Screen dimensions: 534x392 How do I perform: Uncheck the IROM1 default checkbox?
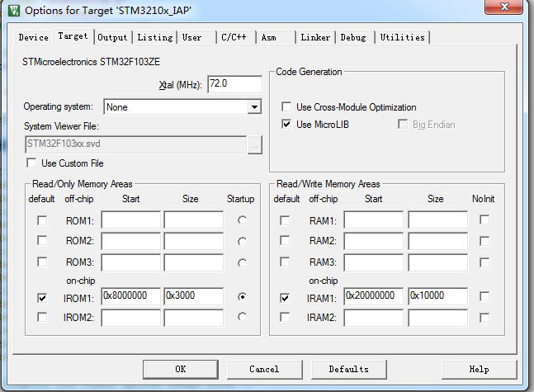click(42, 298)
